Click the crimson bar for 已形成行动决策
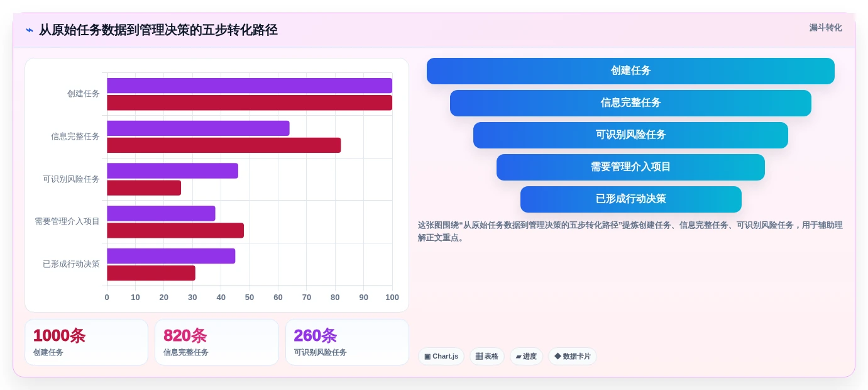 [x=151, y=273]
